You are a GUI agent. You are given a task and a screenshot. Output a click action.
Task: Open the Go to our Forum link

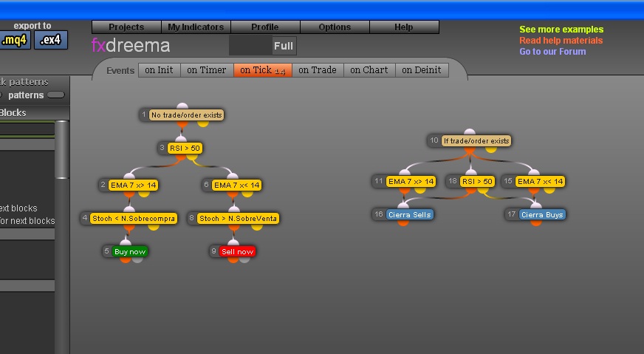pos(552,52)
